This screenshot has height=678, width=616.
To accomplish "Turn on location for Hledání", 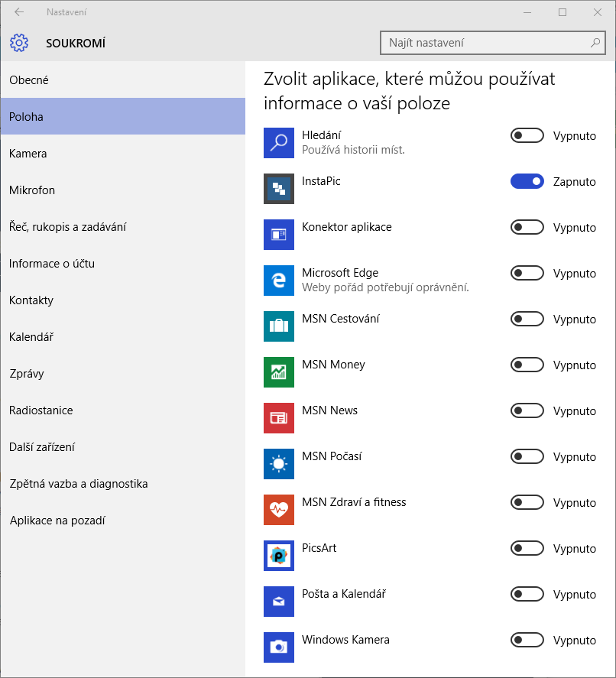I will pos(527,135).
